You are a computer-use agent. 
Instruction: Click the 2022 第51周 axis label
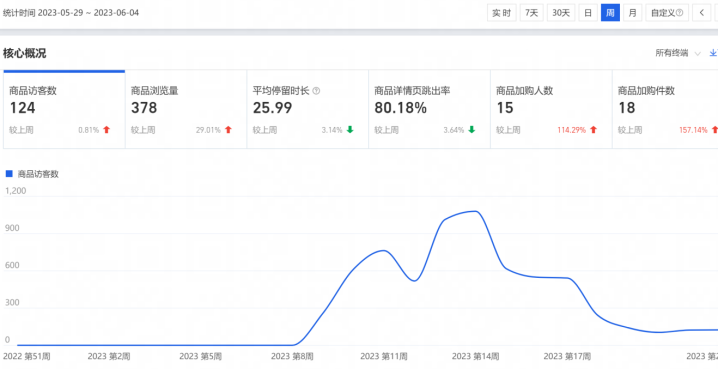[27, 356]
